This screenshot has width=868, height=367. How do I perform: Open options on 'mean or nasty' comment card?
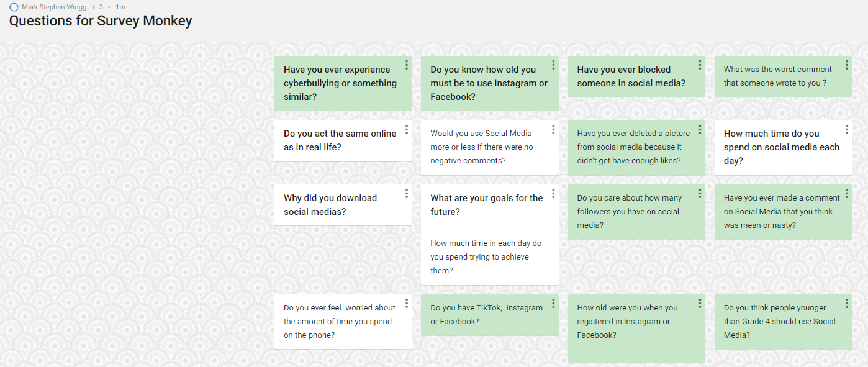tap(846, 194)
